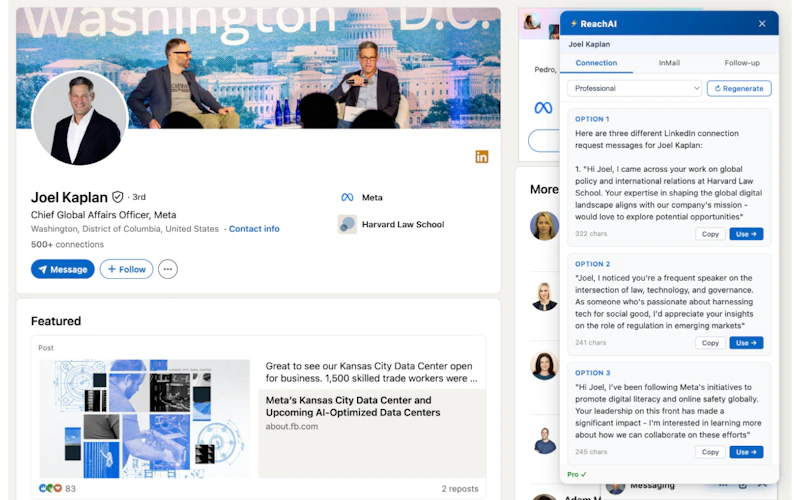View the 83 reactions on featured post

pyautogui.click(x=57, y=488)
